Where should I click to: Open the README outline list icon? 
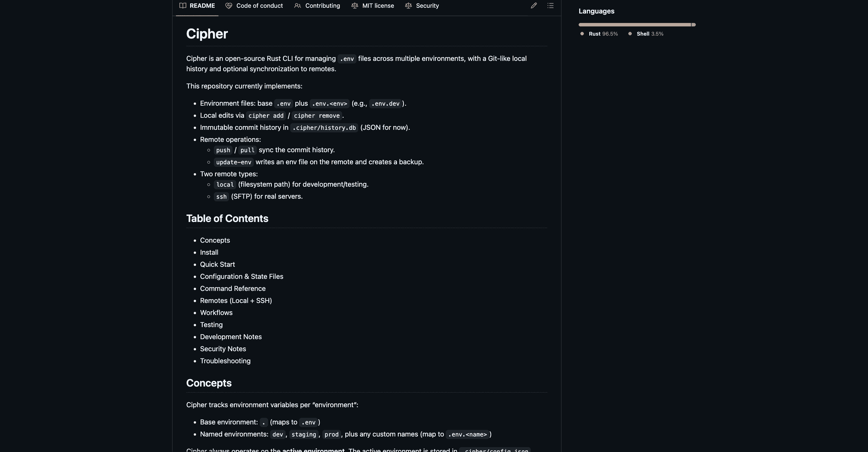[550, 6]
